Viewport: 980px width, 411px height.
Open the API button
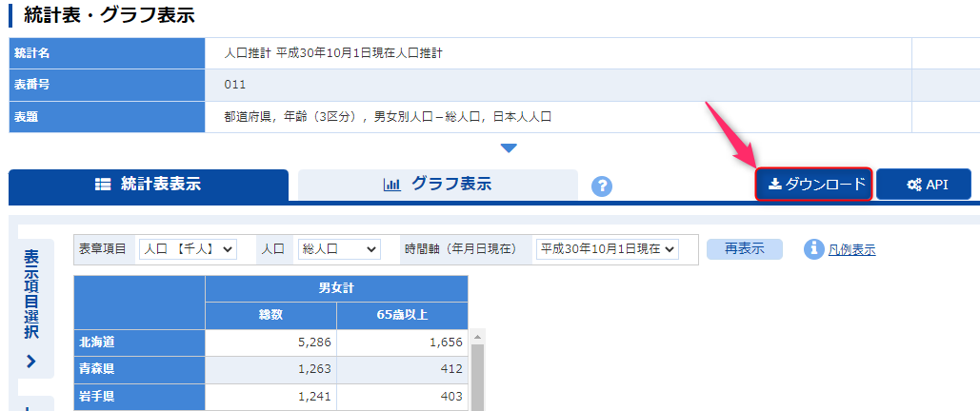[x=924, y=185]
